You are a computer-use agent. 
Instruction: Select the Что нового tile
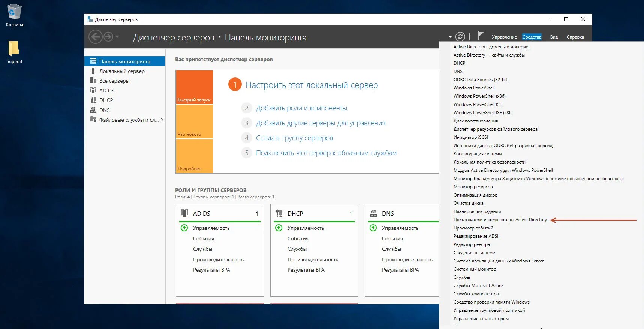(x=194, y=122)
